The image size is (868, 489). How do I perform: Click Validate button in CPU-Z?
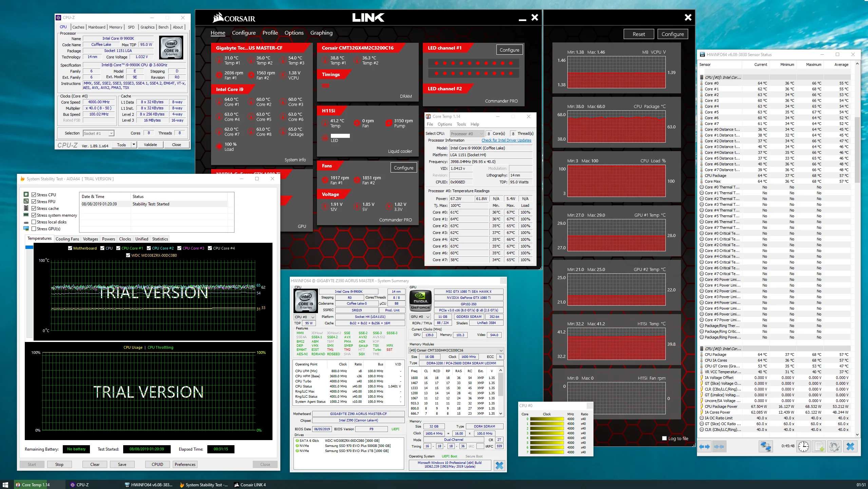tap(150, 145)
